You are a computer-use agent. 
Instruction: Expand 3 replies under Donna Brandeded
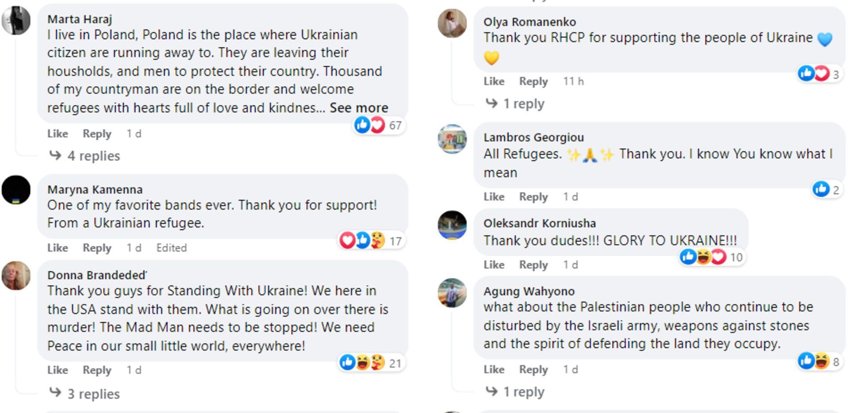click(93, 394)
